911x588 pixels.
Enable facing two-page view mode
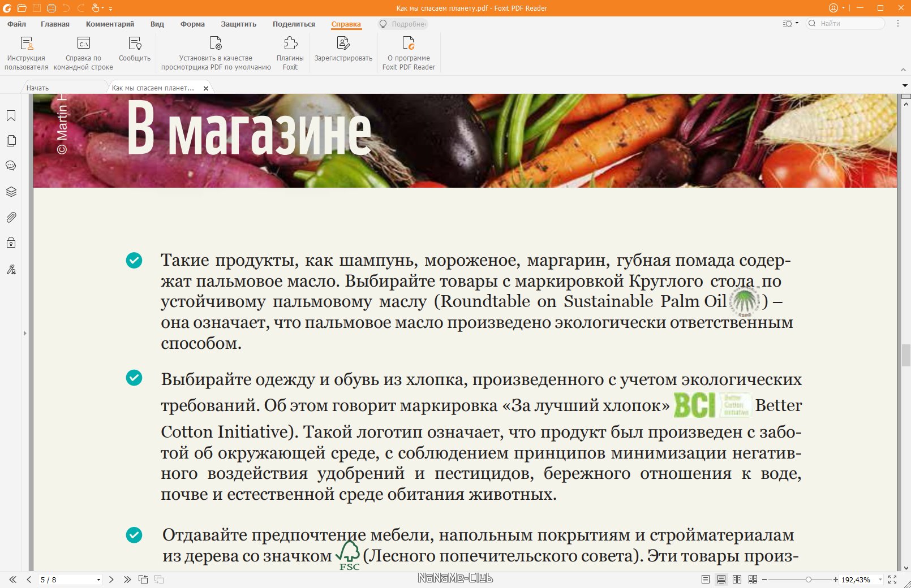click(737, 580)
